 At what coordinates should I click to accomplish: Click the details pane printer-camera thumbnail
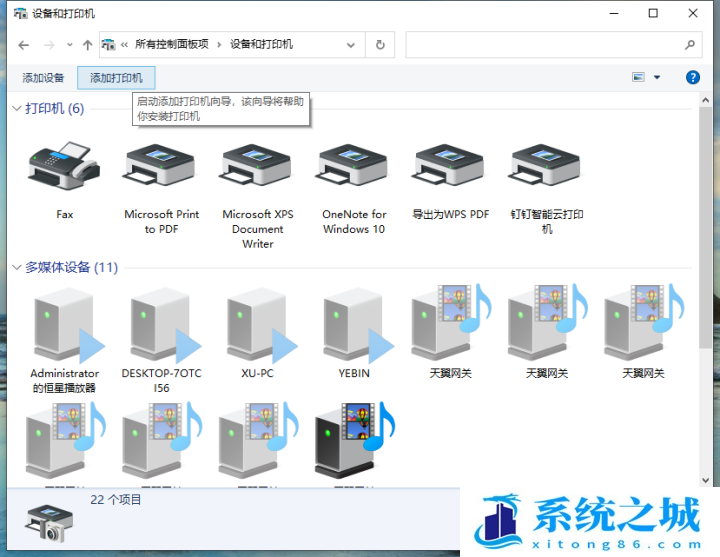pyautogui.click(x=49, y=523)
